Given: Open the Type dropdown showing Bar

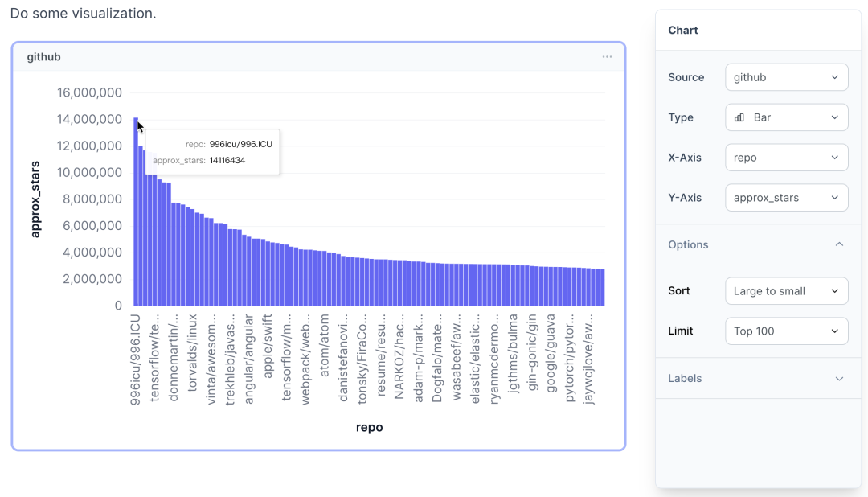Looking at the screenshot, I should [x=786, y=117].
